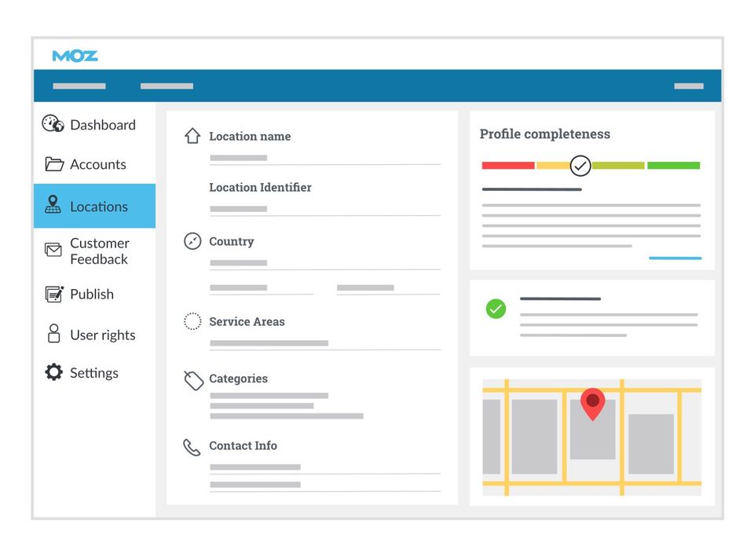The width and height of the screenshot is (754, 560).
Task: Click the Location name input field
Action: (x=325, y=158)
